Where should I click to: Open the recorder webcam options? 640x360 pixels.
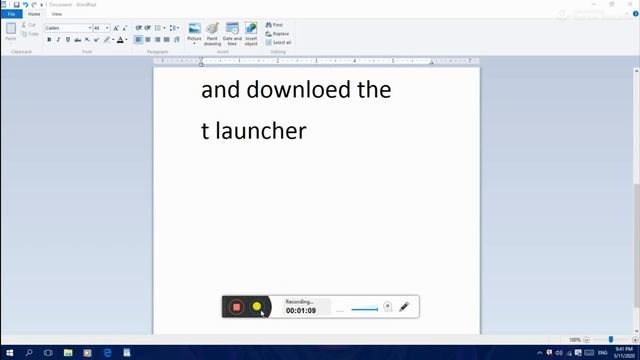388,307
